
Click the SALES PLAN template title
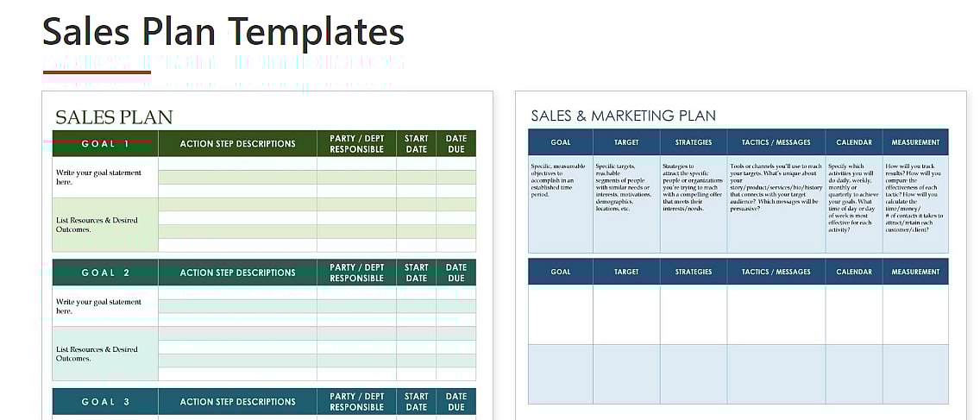point(114,117)
